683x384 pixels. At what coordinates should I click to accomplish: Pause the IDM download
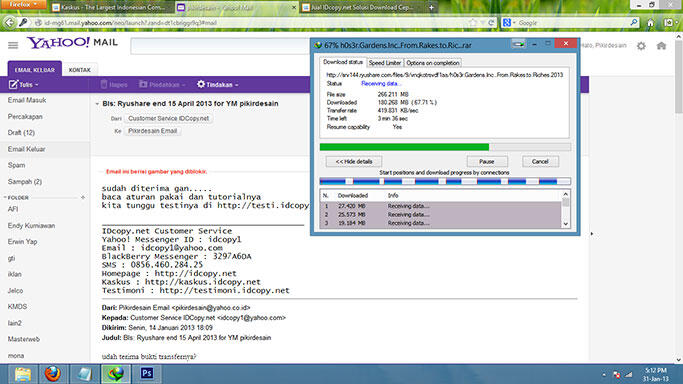487,162
